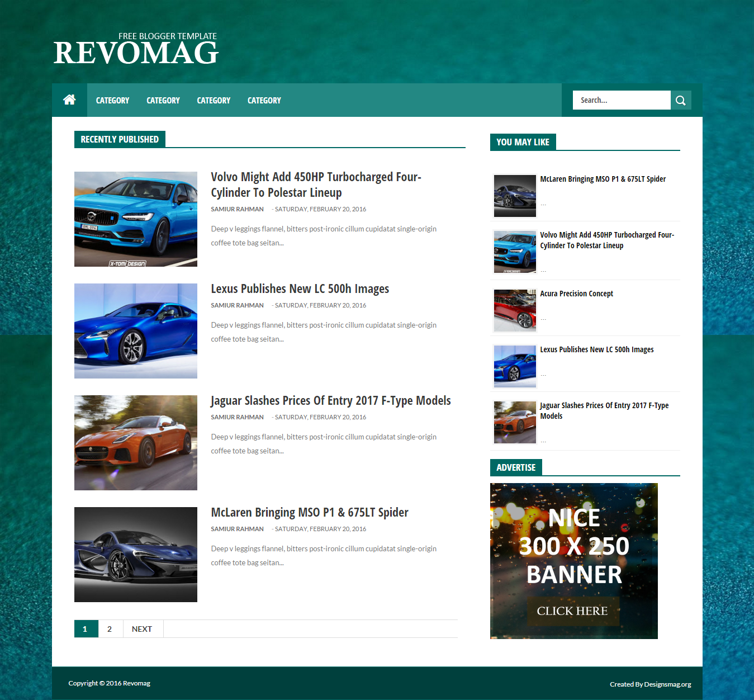Open McLaren Bringing MSO P1 sidebar link
Screen dimensions: 754x700
(603, 179)
